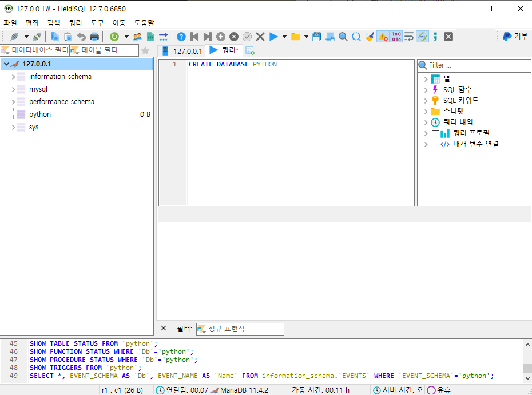Click the CSV import icon

point(150,36)
